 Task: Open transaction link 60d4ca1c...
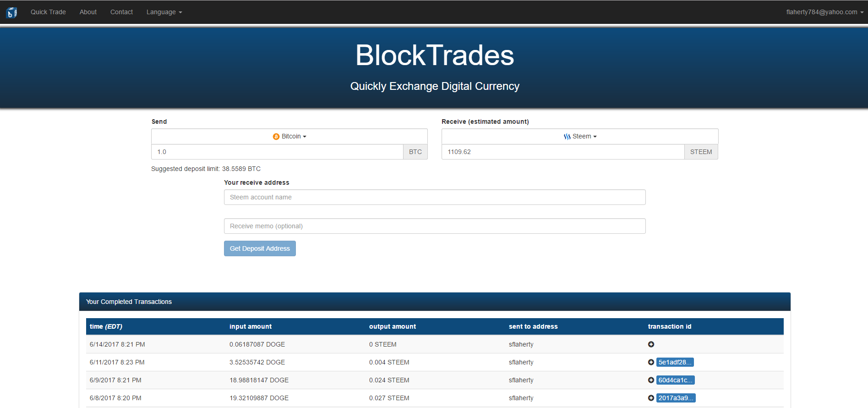(676, 380)
